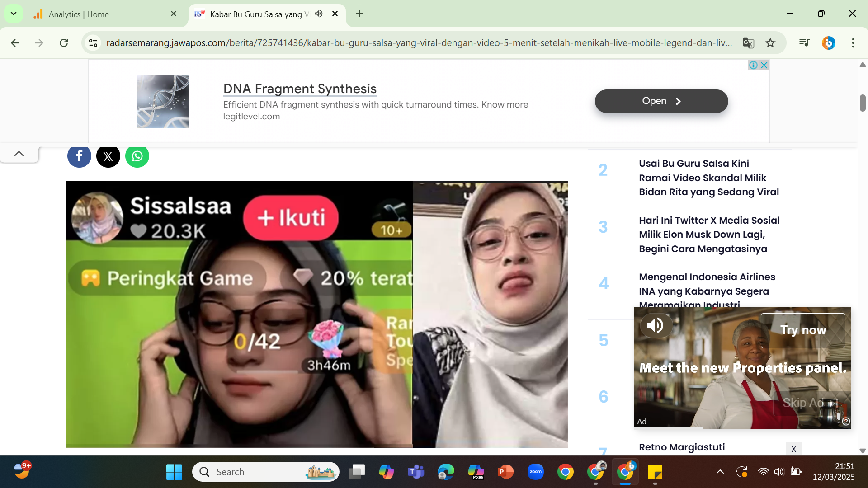Open the DNA Fragment Synthesis ad

tap(661, 101)
